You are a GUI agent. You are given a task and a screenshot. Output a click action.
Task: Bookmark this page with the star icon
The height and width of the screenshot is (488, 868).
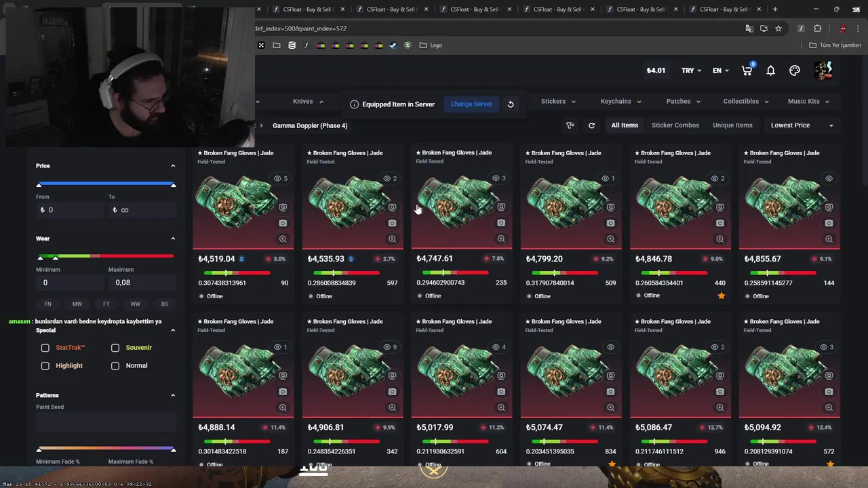pyautogui.click(x=778, y=28)
